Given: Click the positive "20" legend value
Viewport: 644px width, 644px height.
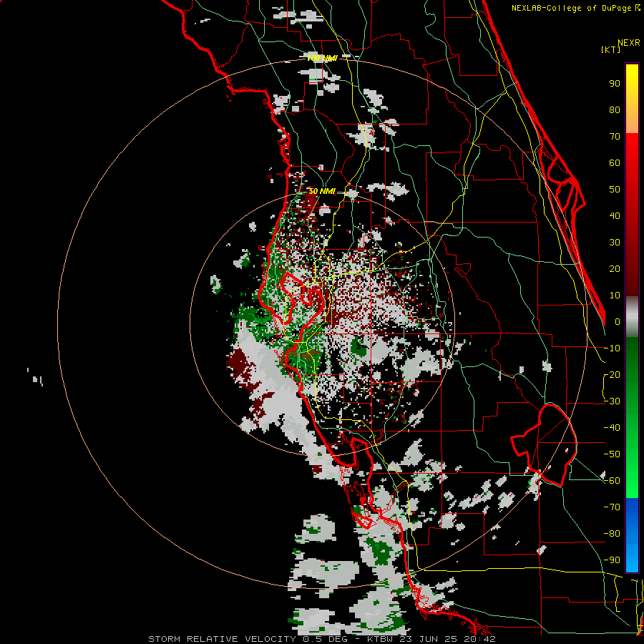Looking at the screenshot, I should [x=615, y=268].
